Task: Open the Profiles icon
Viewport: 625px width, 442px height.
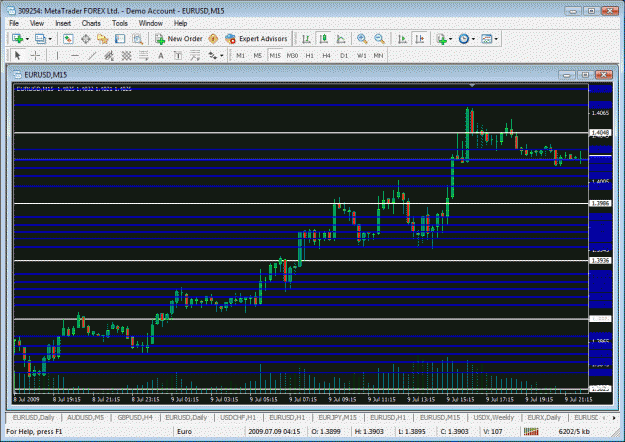Action: 40,39
